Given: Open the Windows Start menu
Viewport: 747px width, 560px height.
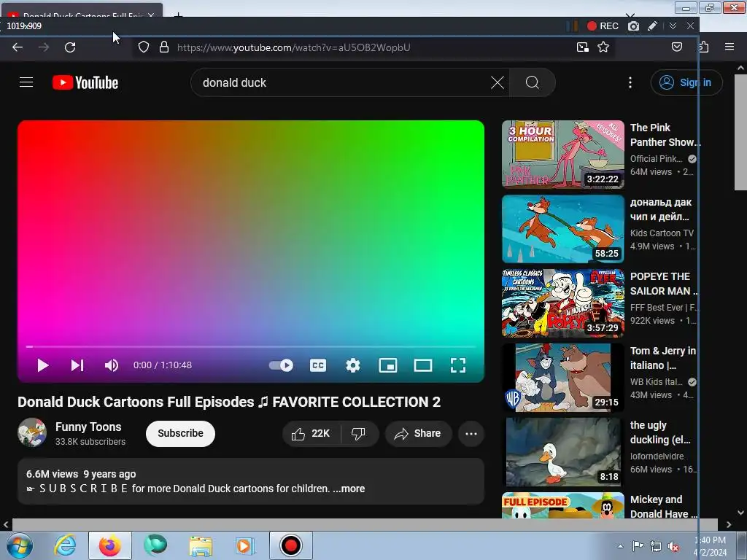Looking at the screenshot, I should point(19,545).
